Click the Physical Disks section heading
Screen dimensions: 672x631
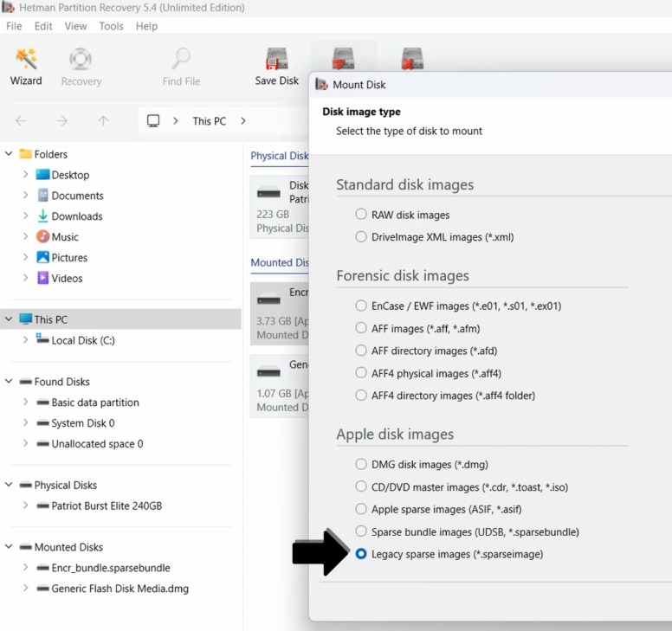280,156
